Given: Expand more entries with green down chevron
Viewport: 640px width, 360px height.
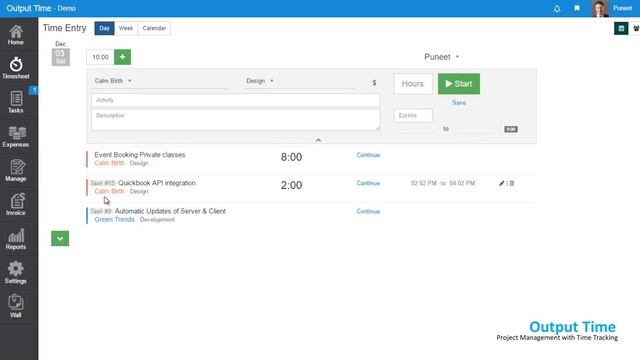Looking at the screenshot, I should pos(60,238).
